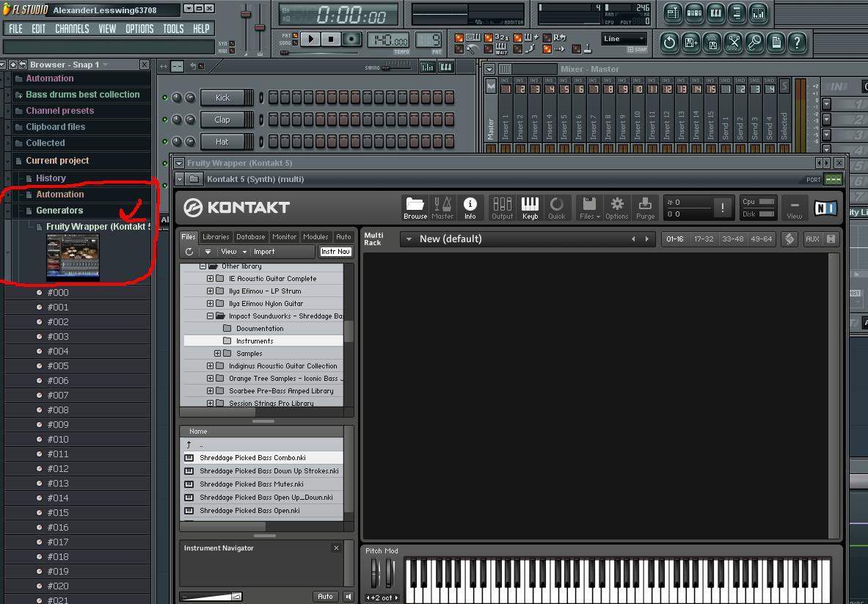
Task: Toggle first step of Kick channel
Action: click(x=274, y=98)
